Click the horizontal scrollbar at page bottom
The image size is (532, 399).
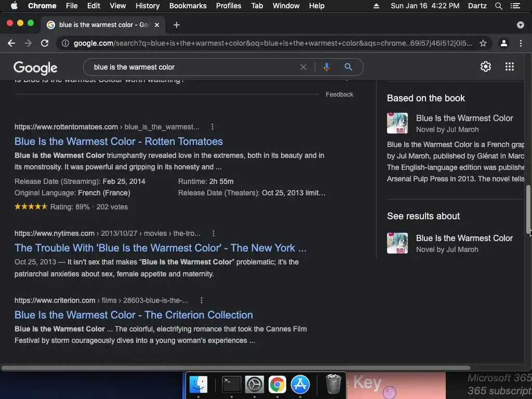pyautogui.click(x=235, y=368)
